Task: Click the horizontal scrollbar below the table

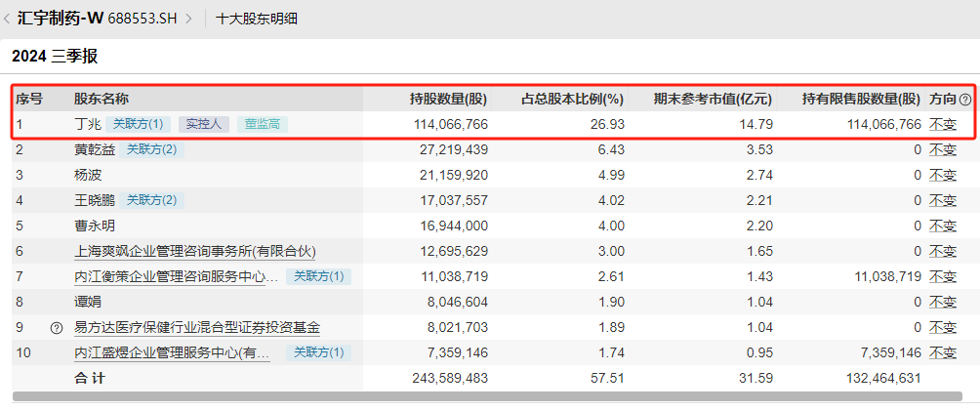Action: click(487, 396)
